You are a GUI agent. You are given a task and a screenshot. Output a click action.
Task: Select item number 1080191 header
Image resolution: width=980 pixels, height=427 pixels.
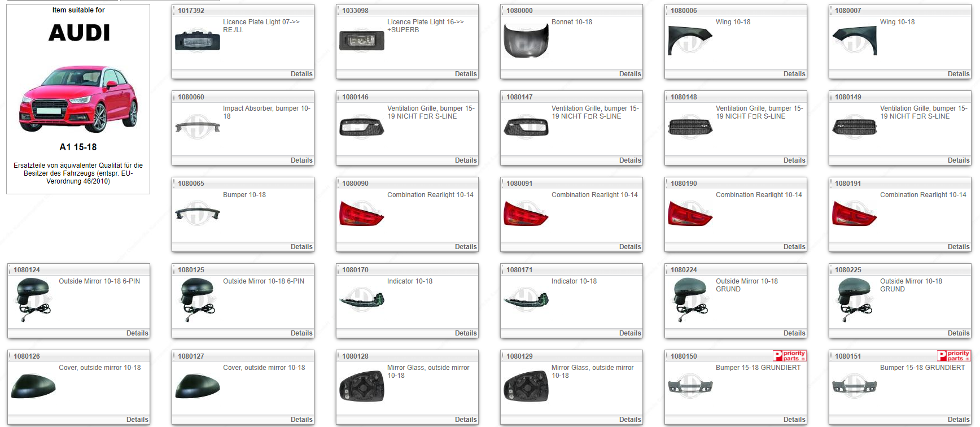coord(848,184)
